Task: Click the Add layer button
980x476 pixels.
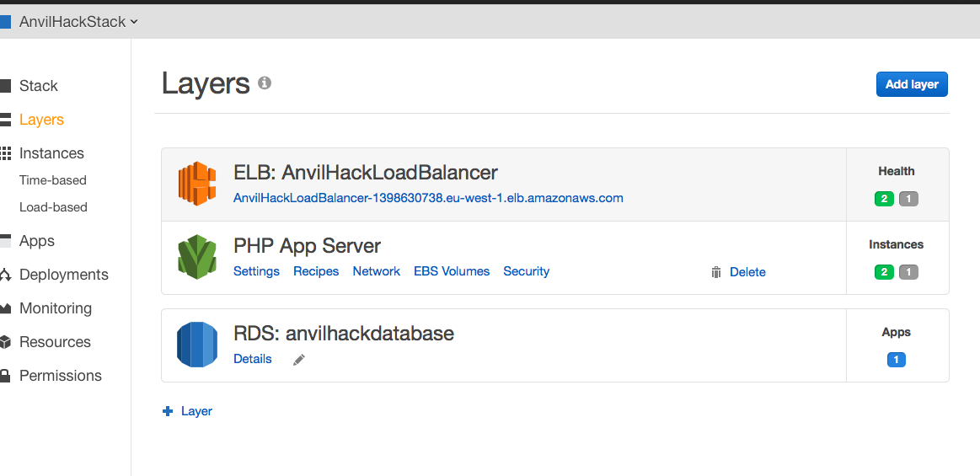Action: (912, 84)
